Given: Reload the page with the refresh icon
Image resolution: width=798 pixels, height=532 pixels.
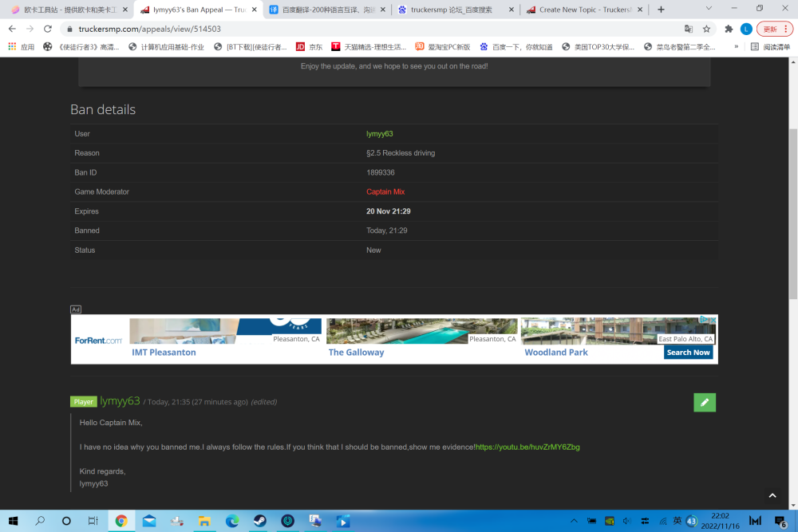Looking at the screenshot, I should [x=48, y=29].
